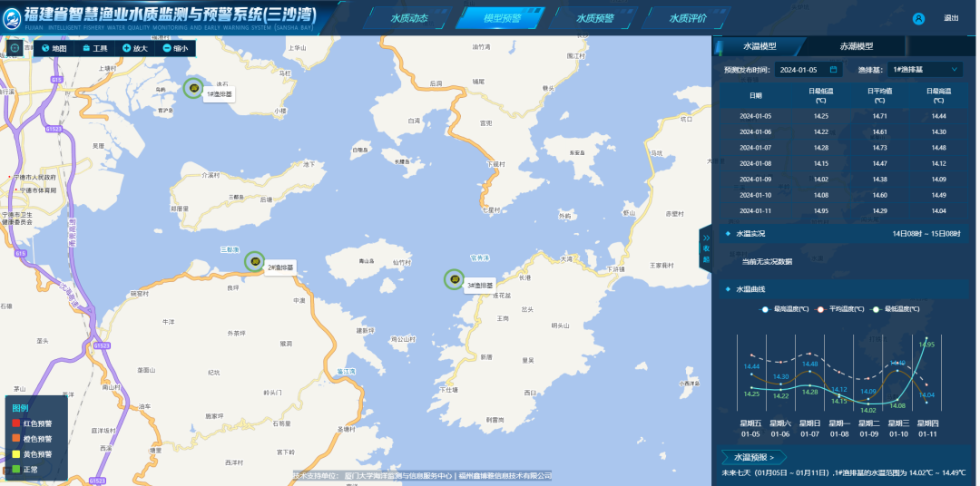This screenshot has height=486, width=980.
Task: Open the 工具 toolbox on map toolbar
Action: coord(87,49)
